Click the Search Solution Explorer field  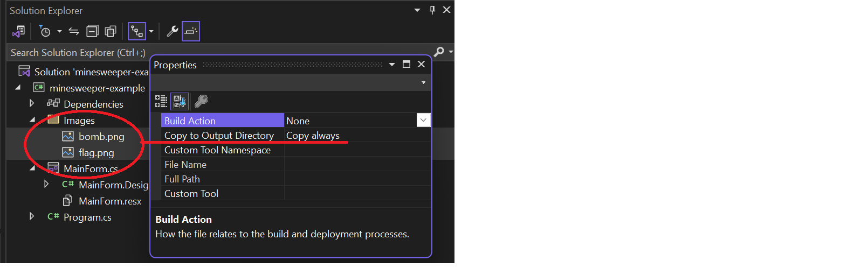click(x=218, y=52)
